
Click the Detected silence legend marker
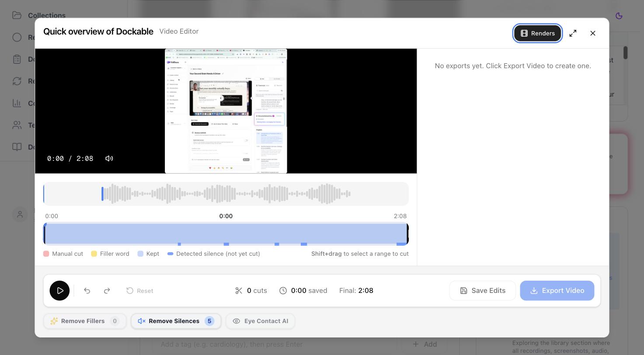pos(171,254)
